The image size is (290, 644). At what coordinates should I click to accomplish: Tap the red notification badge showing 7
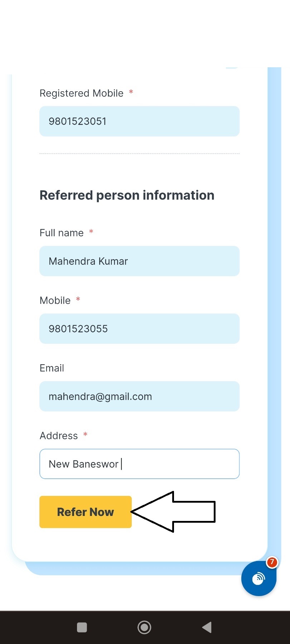pos(272,562)
